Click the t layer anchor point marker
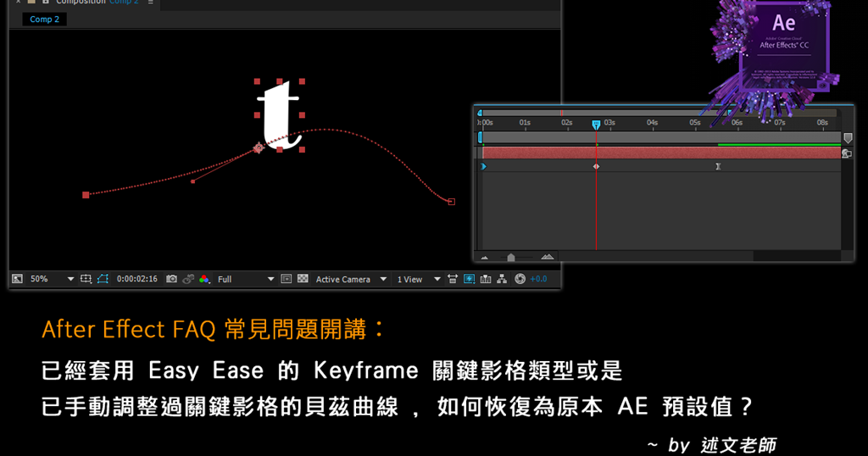Viewport: 868px width, 456px height. (259, 147)
